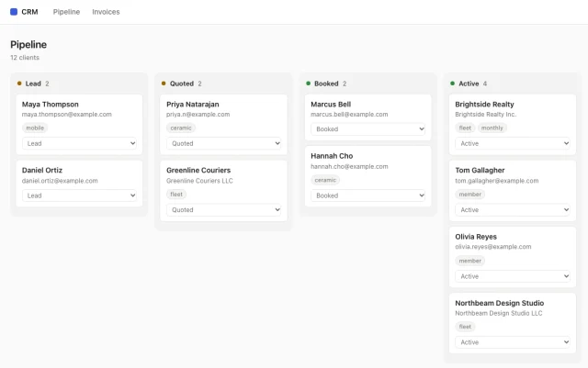Click the fleet tag on Brightside Realty
Viewport: 588px width, 368px height.
465,128
